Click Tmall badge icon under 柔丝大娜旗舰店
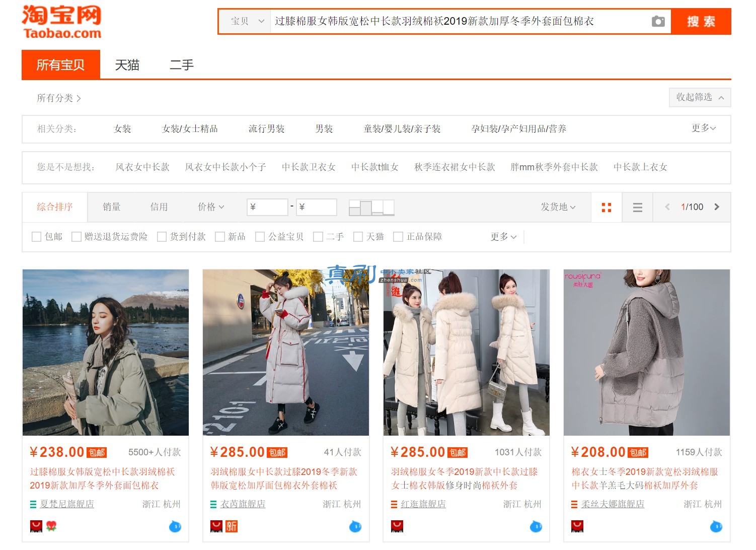Viewport: 756px width, 550px height. (x=577, y=526)
